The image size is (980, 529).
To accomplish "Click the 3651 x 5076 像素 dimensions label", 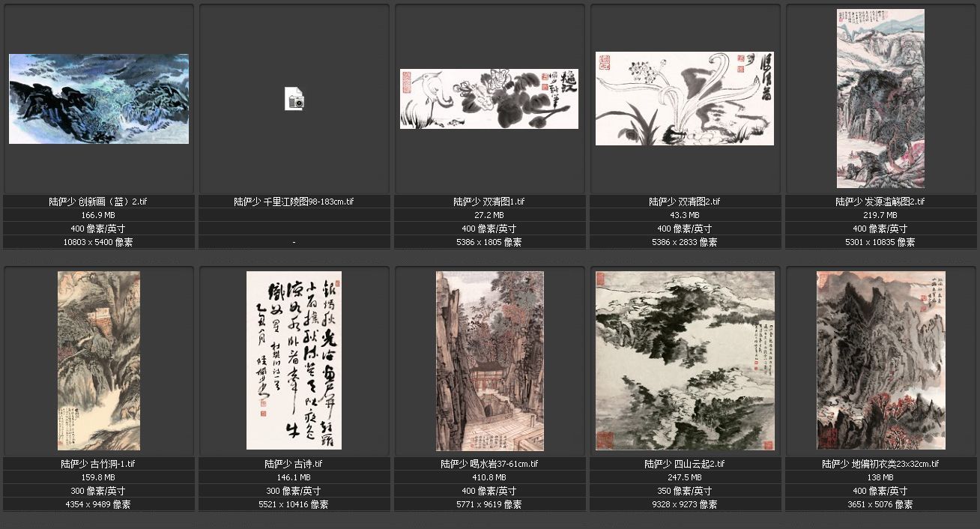I will click(880, 504).
